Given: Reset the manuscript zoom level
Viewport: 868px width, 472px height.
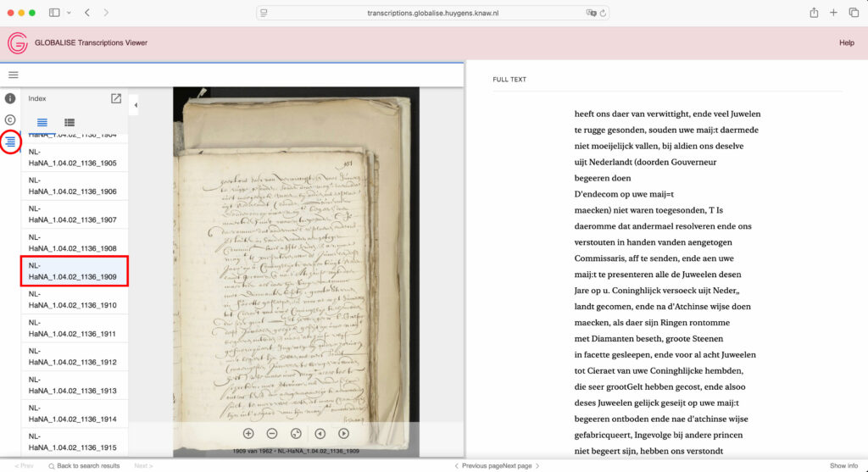Looking at the screenshot, I should (x=296, y=433).
